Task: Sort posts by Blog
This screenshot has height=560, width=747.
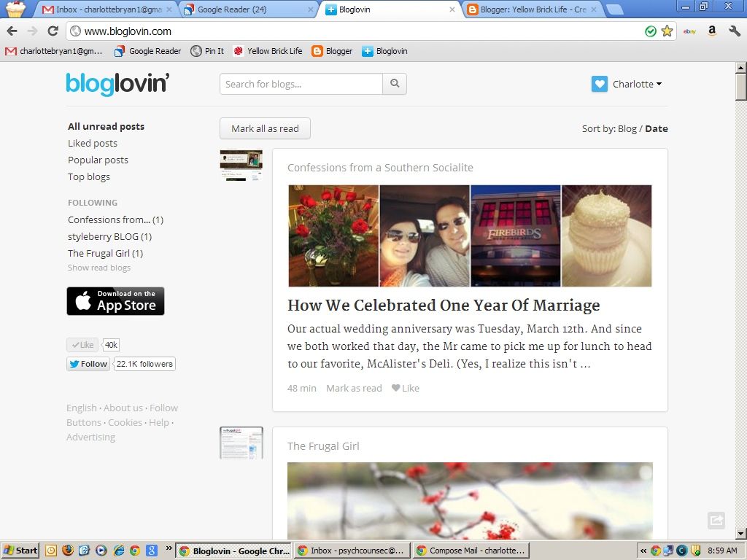Action: coord(627,128)
